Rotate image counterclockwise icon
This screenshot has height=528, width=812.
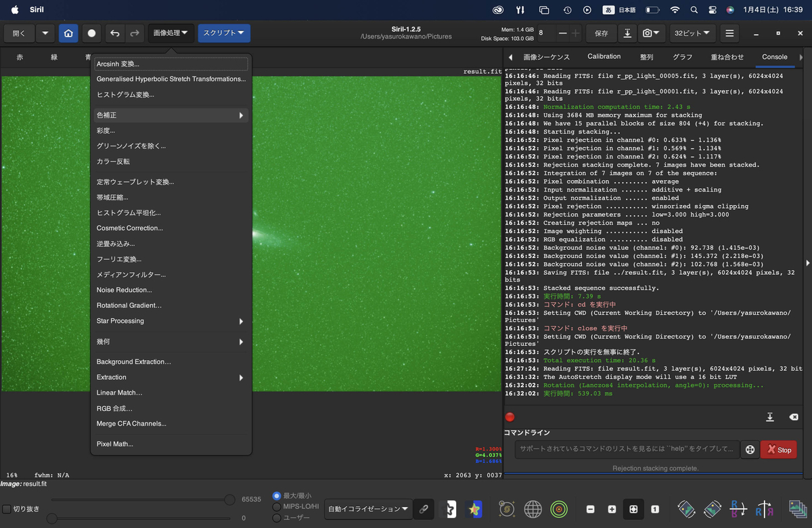pos(686,509)
